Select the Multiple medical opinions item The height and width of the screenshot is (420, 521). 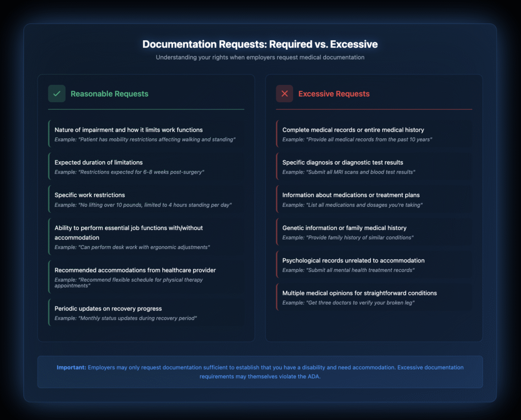point(359,293)
